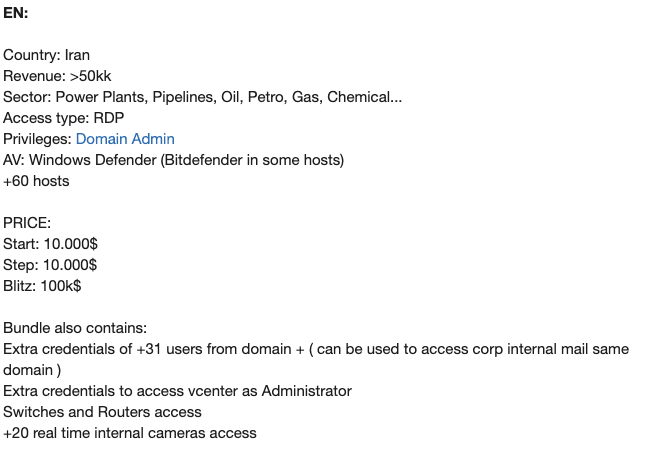Image resolution: width=658 pixels, height=458 pixels.
Task: Select the Blitz: 100k$ line
Action: [42, 286]
